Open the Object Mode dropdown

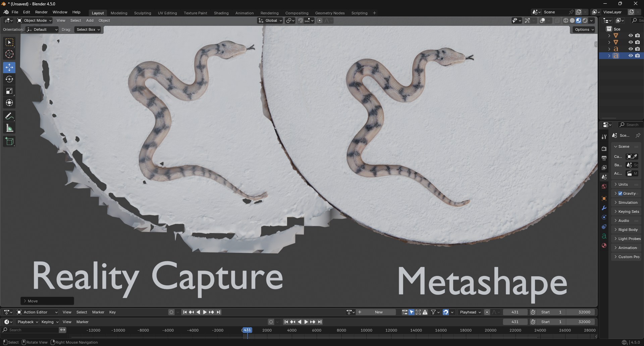[35, 20]
